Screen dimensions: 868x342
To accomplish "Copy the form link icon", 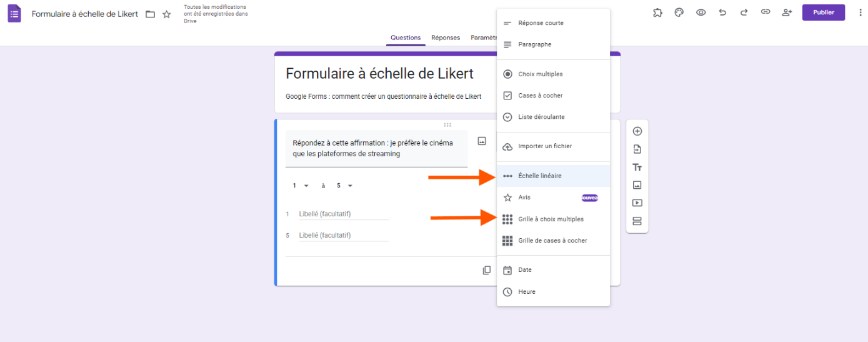I will tap(766, 13).
